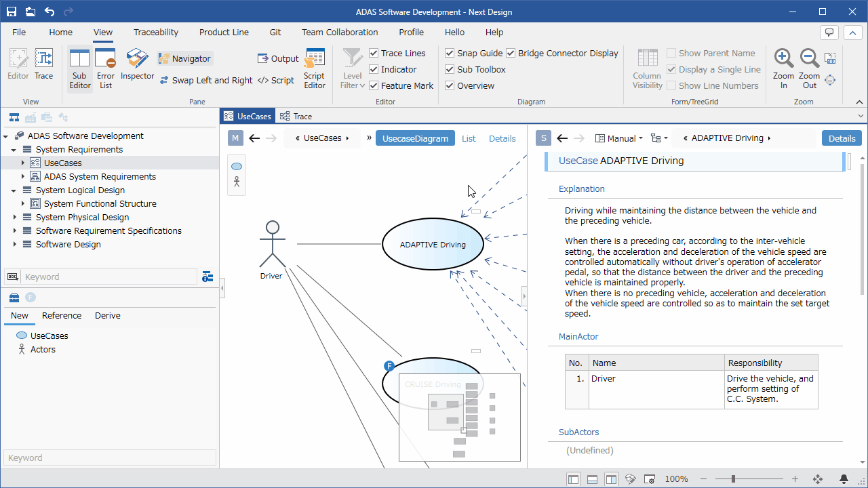This screenshot has height=488, width=868.
Task: Expand the Software Design node
Action: [14, 244]
